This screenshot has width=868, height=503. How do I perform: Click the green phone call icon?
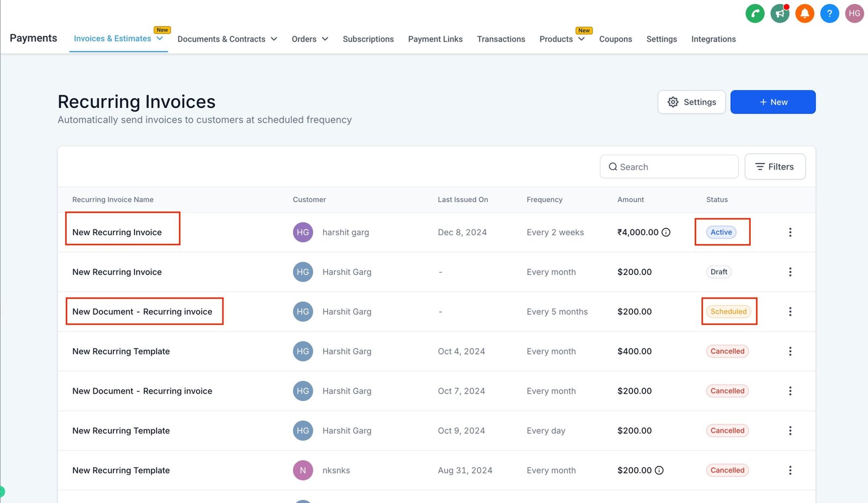click(x=755, y=14)
